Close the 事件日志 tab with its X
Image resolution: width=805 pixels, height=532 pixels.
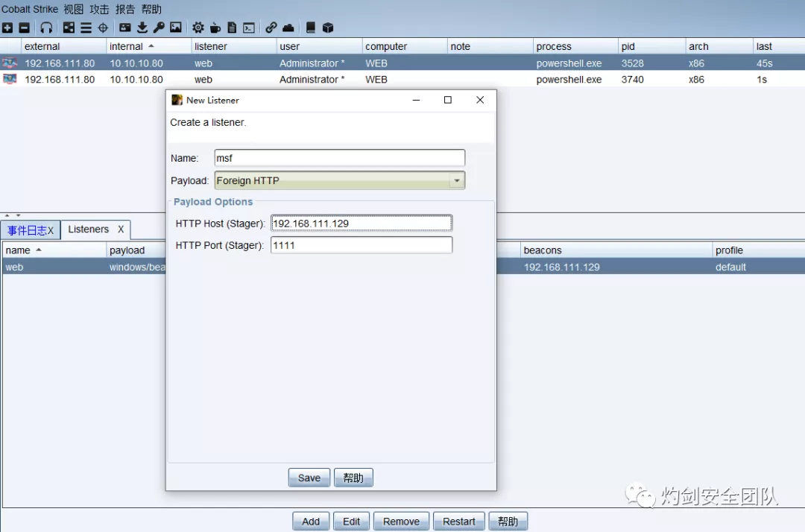[x=51, y=231]
